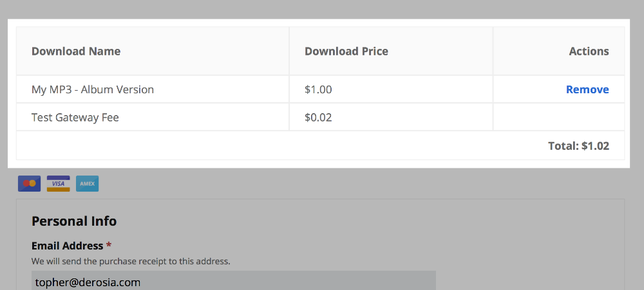644x290 pixels.
Task: Click the dimmed background above the cart table
Action: coord(322,9)
